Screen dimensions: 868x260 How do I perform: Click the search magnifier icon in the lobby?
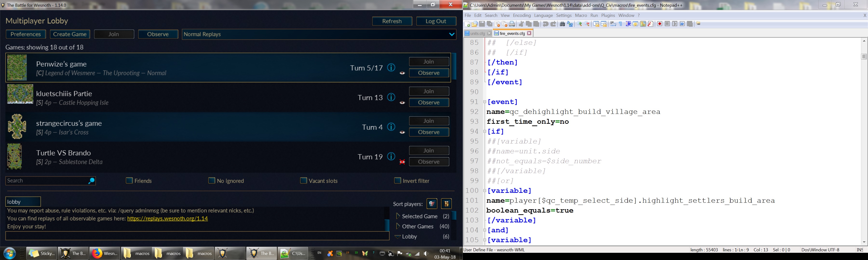91,181
